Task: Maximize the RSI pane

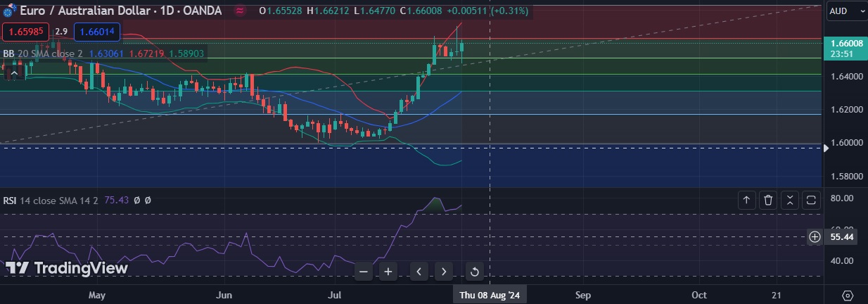Action: tap(810, 201)
